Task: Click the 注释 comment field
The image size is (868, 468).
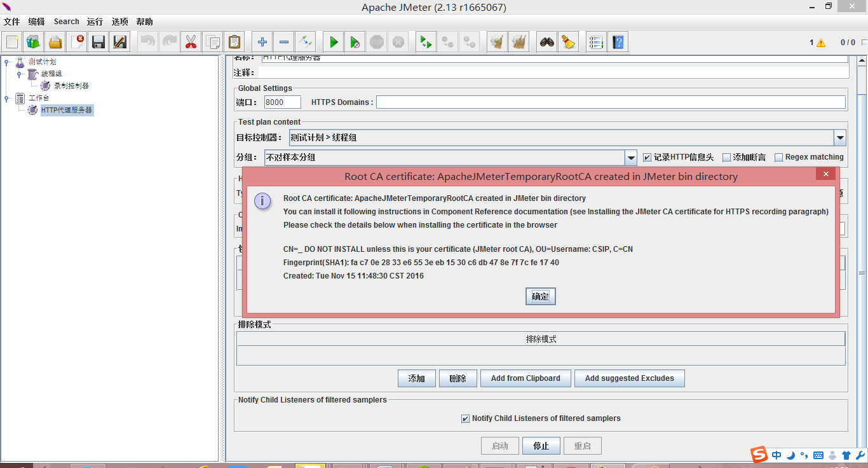Action: pyautogui.click(x=553, y=72)
